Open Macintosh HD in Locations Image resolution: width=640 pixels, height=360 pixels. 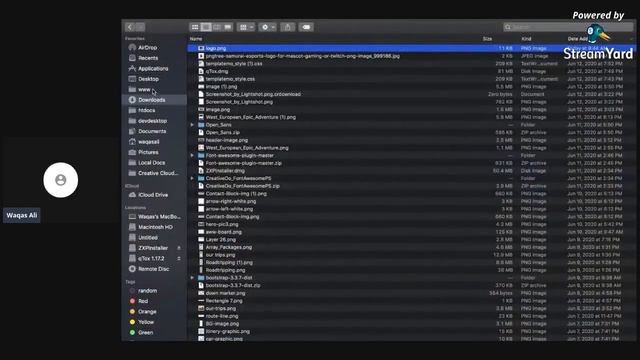coord(154,227)
